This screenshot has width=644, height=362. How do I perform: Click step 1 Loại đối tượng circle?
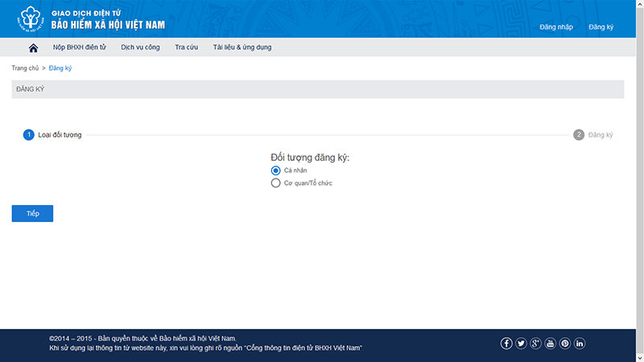29,134
